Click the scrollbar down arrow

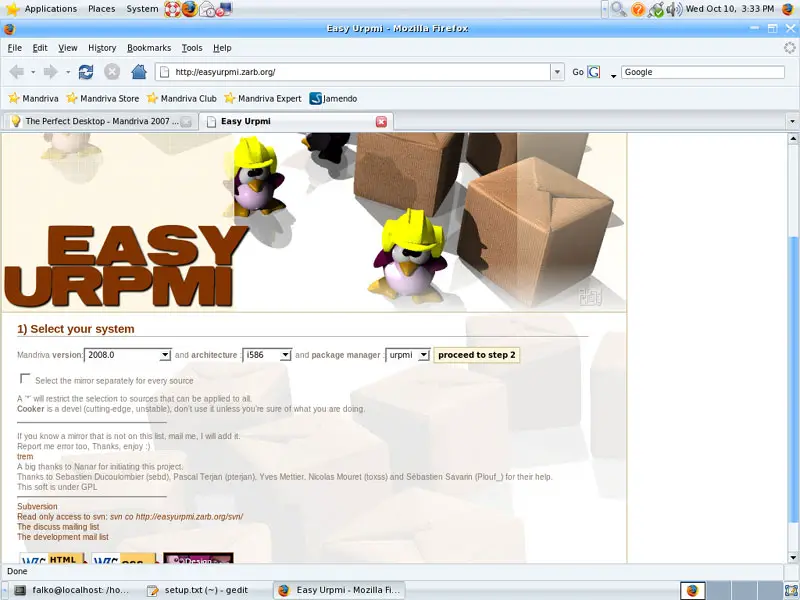click(x=792, y=557)
